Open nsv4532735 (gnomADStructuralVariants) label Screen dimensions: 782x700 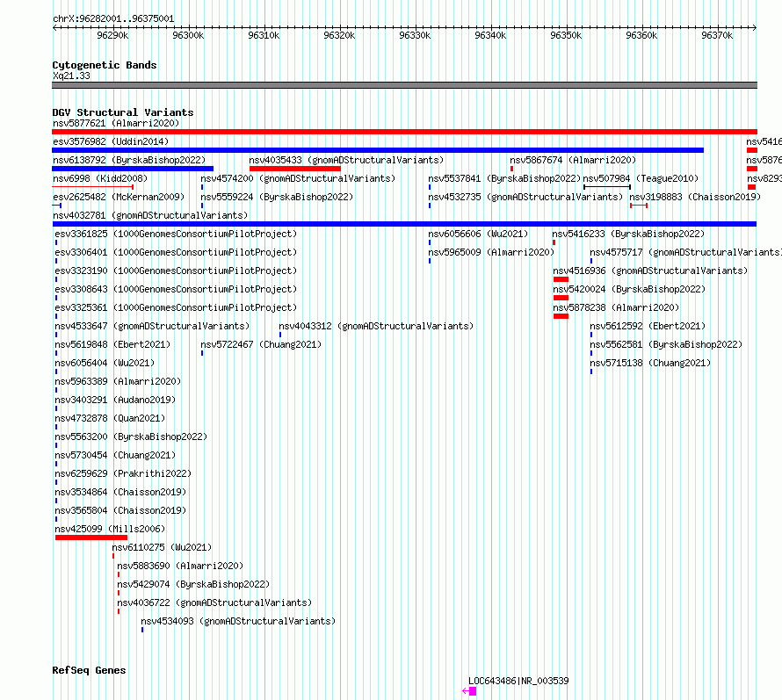point(525,197)
